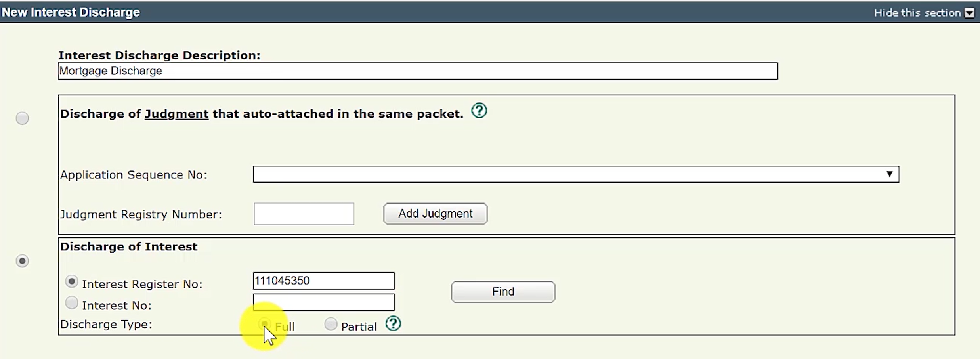Focus the Judgment Registry Number field
The width and height of the screenshot is (980, 359).
click(304, 214)
